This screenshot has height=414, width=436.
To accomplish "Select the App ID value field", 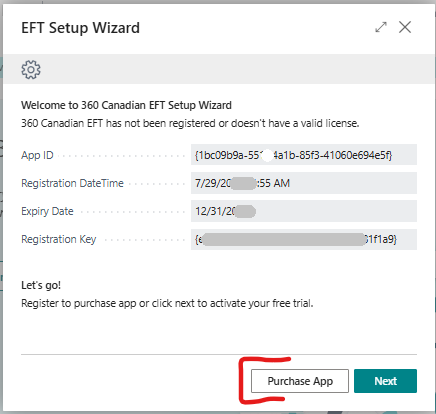I will click(x=304, y=155).
